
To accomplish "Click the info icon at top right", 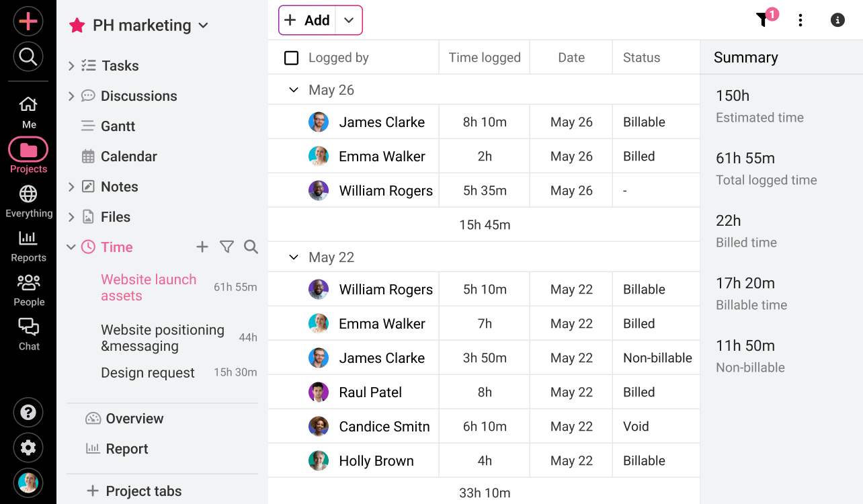I will coord(837,20).
